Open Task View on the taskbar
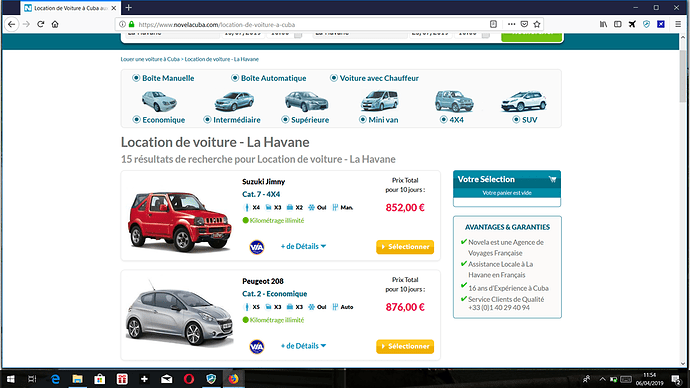690x388 pixels. [x=32, y=379]
